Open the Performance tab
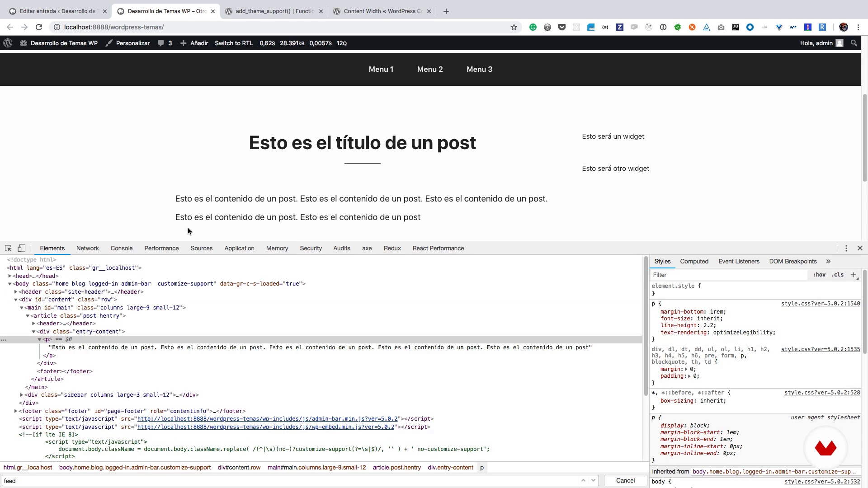 point(161,248)
